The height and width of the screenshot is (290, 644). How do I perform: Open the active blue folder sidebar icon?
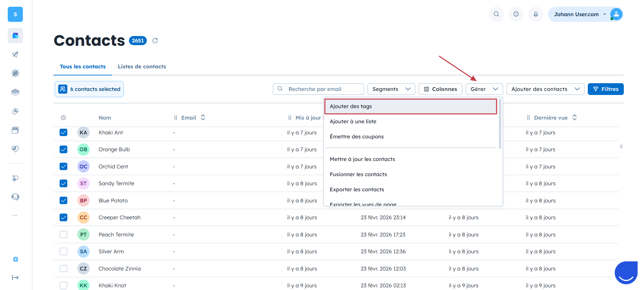point(15,35)
